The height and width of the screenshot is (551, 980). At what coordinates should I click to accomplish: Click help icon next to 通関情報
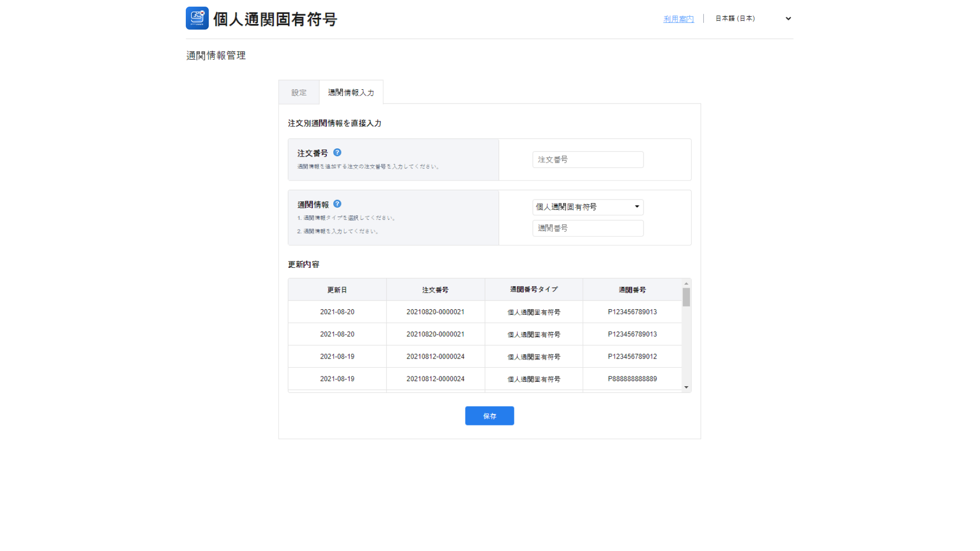click(x=337, y=204)
